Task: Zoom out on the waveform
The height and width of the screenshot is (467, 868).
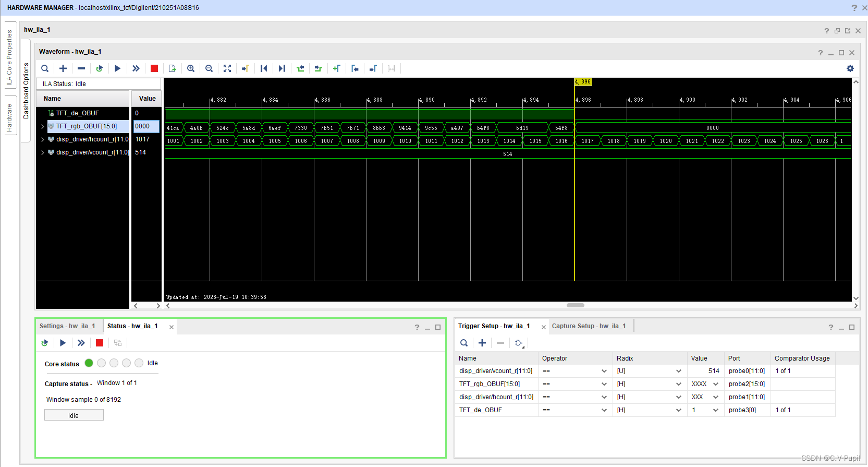Action: click(x=209, y=68)
